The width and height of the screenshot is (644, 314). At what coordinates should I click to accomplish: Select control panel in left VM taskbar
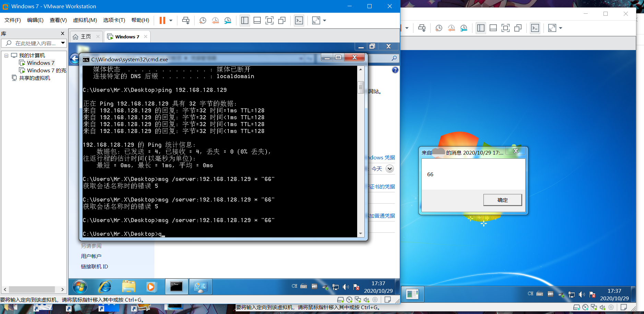pyautogui.click(x=201, y=287)
